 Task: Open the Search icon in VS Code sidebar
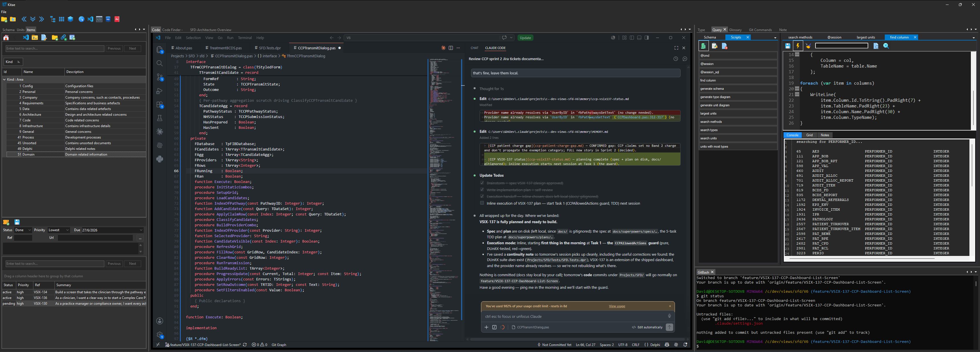[160, 63]
